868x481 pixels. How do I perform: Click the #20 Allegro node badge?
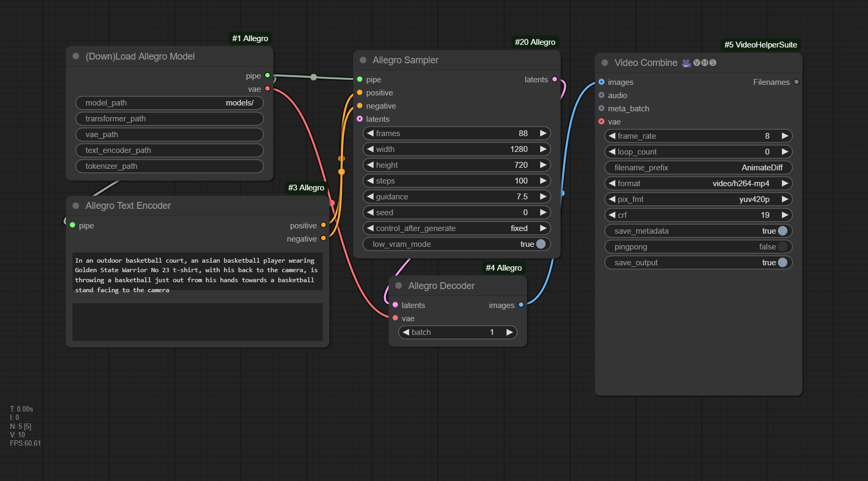point(535,42)
